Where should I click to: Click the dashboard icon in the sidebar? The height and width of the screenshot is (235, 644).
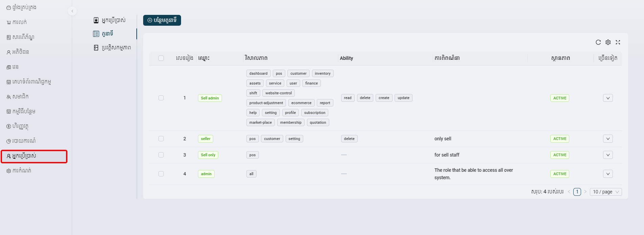[x=9, y=8]
